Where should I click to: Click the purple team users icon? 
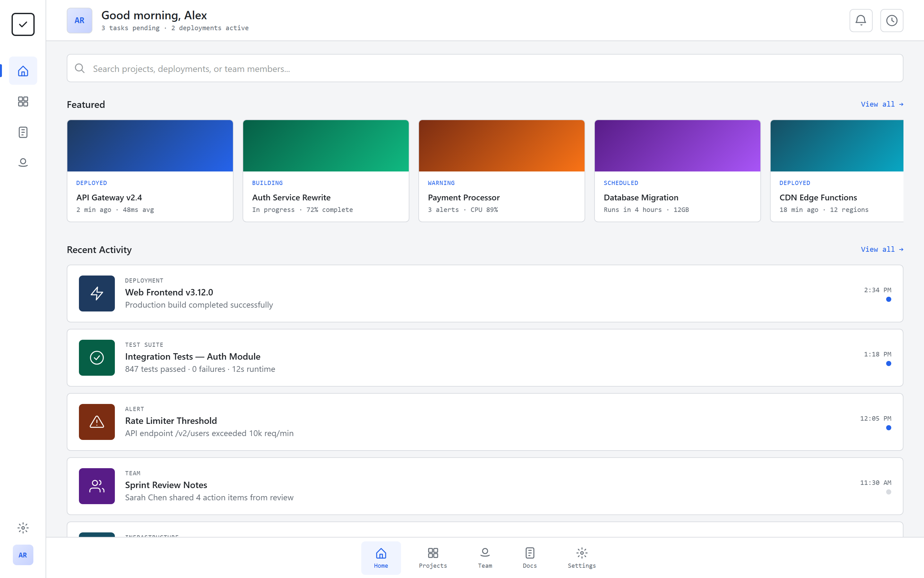[x=97, y=486]
